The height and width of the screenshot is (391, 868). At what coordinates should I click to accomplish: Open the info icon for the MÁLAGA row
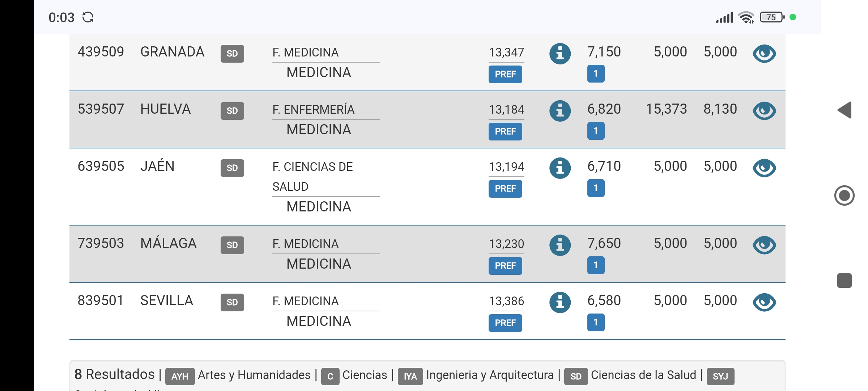coord(560,245)
